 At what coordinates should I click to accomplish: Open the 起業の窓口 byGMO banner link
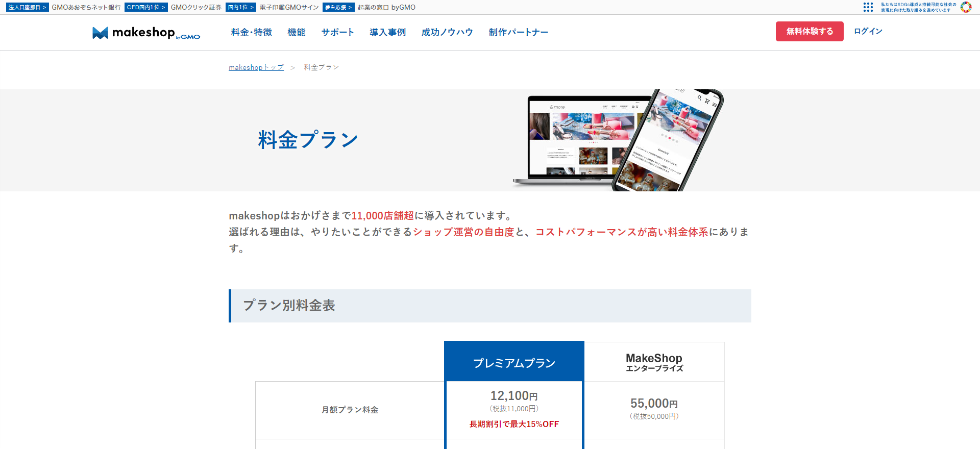click(x=386, y=7)
